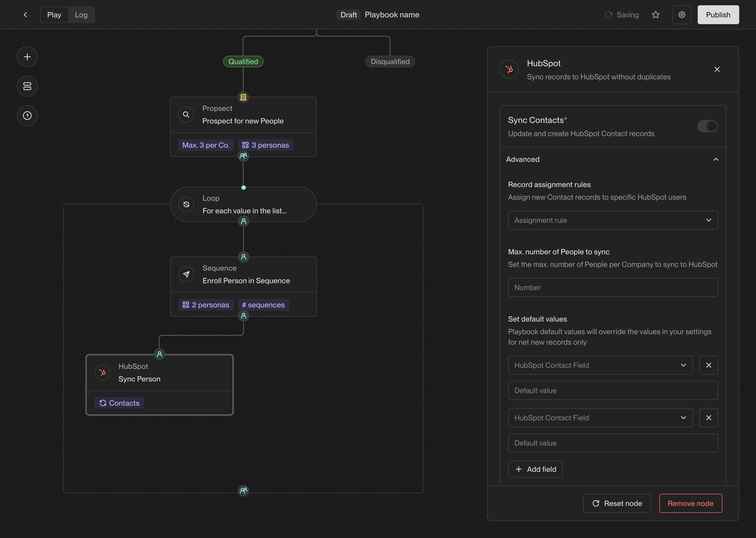Open playbook settings gear icon

pyautogui.click(x=681, y=15)
